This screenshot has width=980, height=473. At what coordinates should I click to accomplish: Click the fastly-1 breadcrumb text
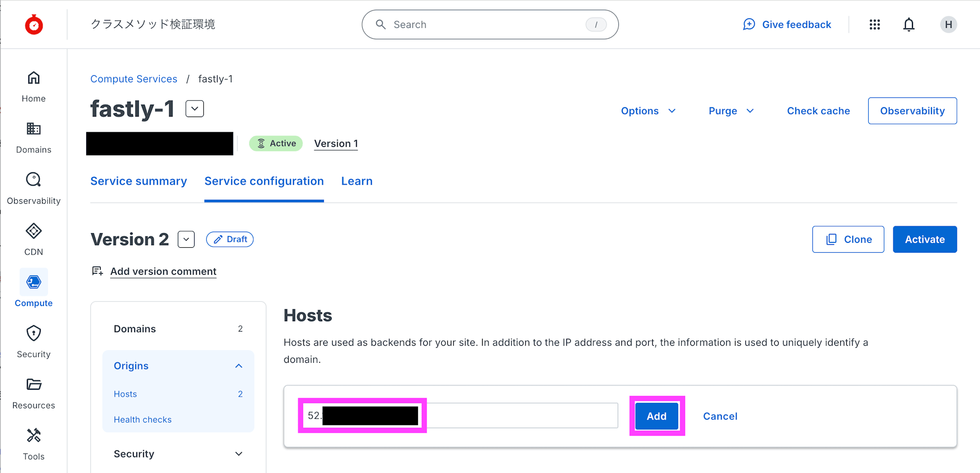pyautogui.click(x=216, y=79)
